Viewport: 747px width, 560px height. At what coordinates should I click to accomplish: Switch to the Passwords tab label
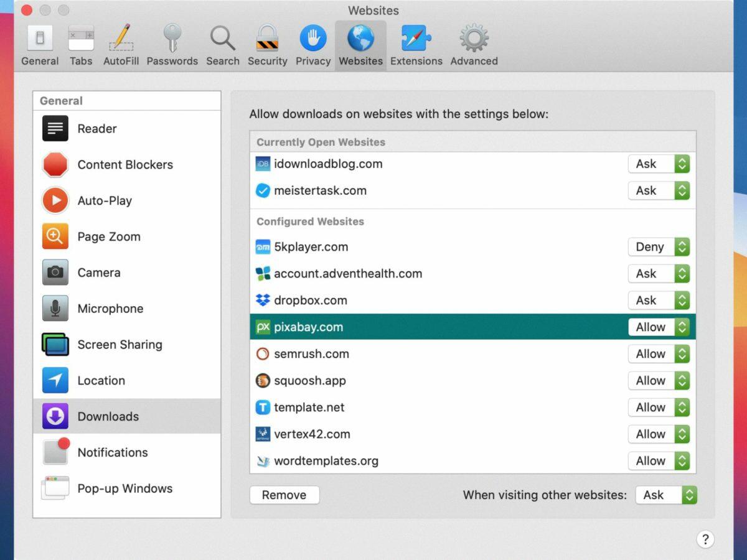tap(172, 61)
